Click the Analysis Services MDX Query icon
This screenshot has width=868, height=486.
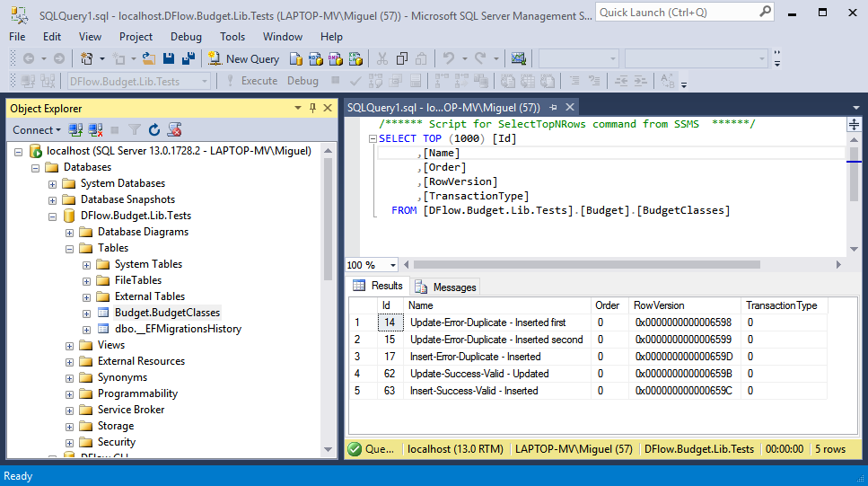click(x=316, y=58)
